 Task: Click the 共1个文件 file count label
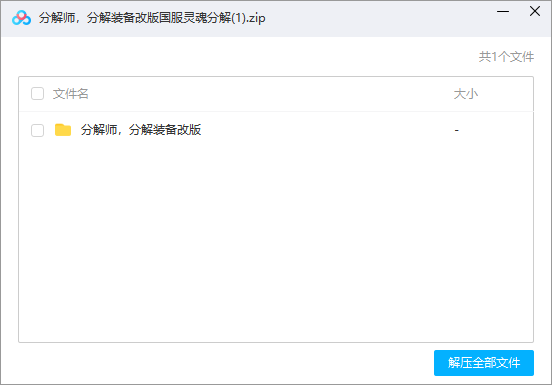(506, 57)
